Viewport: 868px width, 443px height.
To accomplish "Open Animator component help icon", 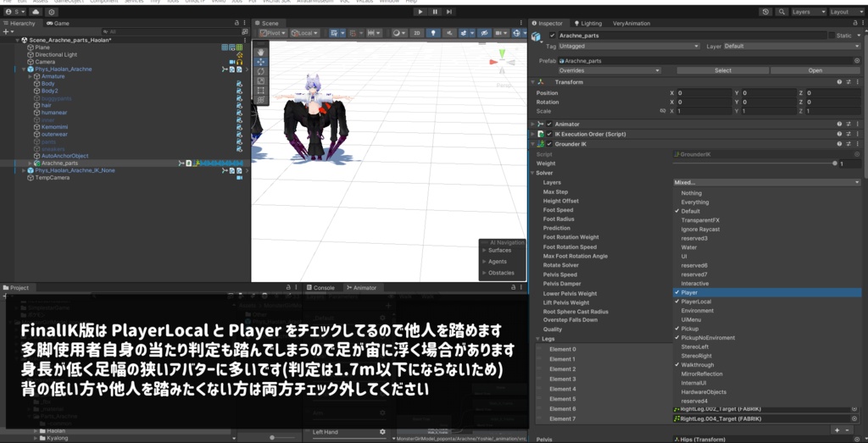I will tap(840, 124).
